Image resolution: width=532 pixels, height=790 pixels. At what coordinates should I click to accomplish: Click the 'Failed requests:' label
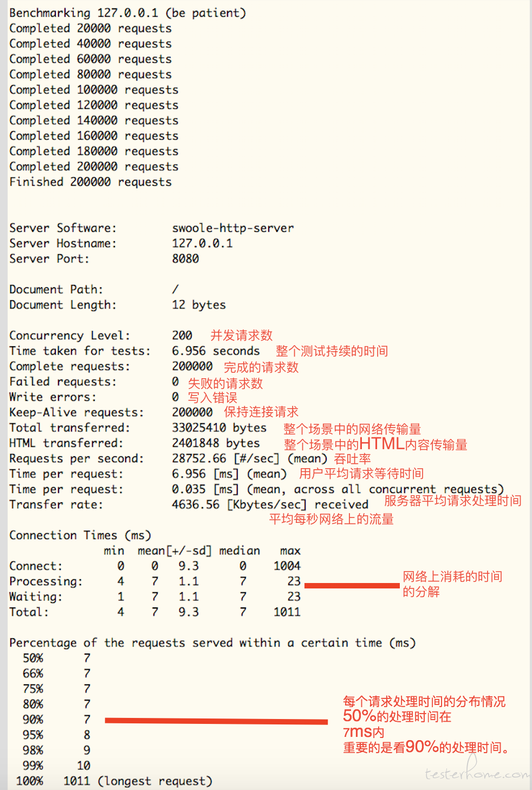click(x=63, y=382)
